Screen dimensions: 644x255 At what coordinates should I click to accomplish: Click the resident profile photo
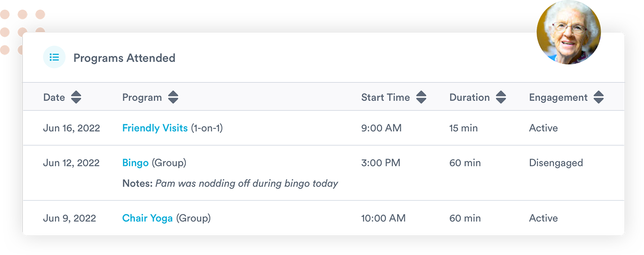tap(568, 32)
